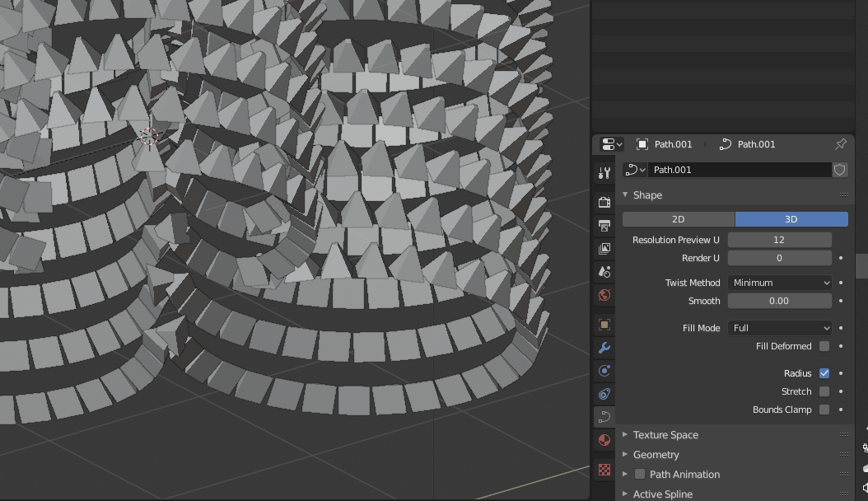Screen dimensions: 868x501
Task: Open the Modifiers wrench tab
Action: [604, 348]
